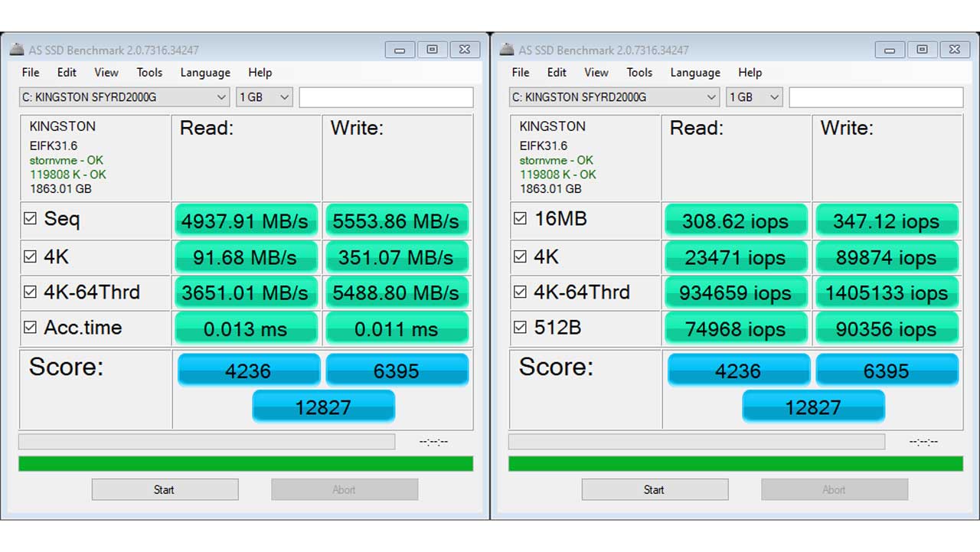Click the Start button in the left window
The width and height of the screenshot is (980, 552).
point(165,489)
